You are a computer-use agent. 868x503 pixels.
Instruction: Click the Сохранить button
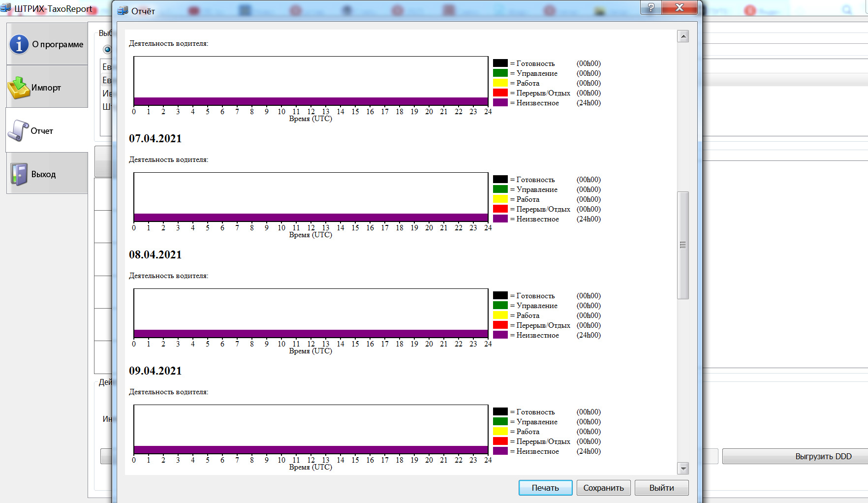603,488
